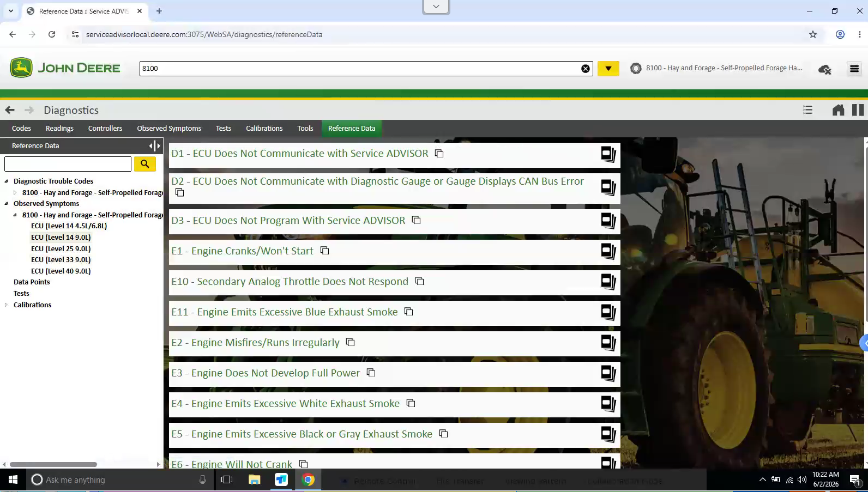Copy the E1 entry title
The width and height of the screenshot is (868, 492).
click(x=324, y=251)
